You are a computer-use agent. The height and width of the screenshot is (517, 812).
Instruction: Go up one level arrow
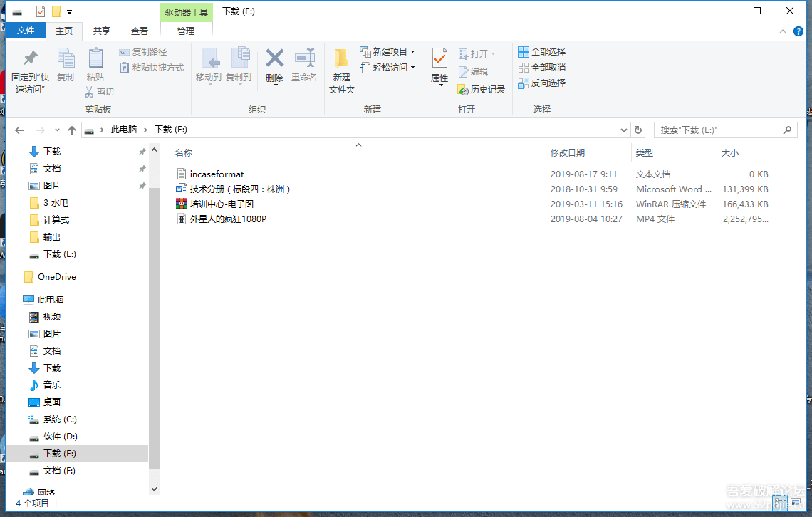72,130
